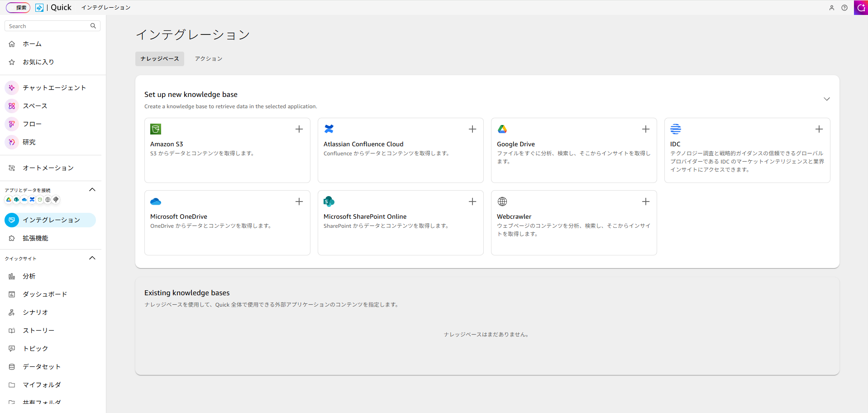
Task: Toggle the 探索 pill switch in header
Action: (18, 8)
